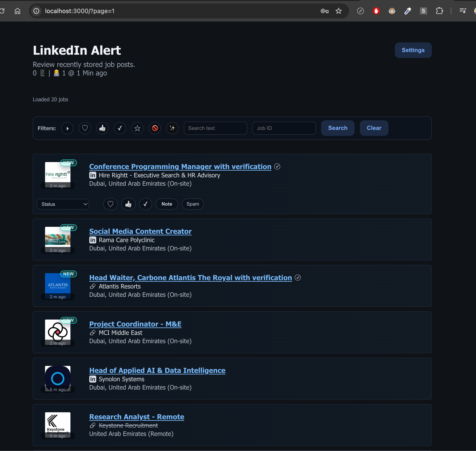476x451 pixels.
Task: Click the site information icon in address bar
Action: pos(36,11)
